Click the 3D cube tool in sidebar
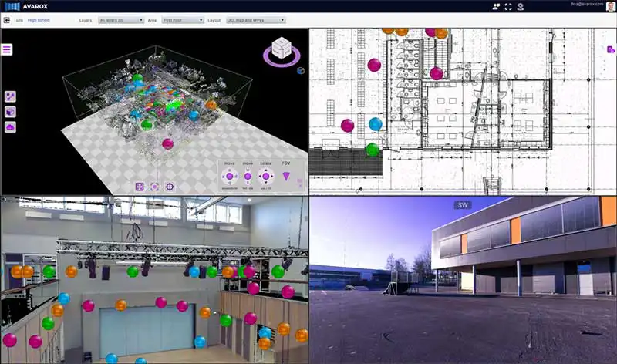The image size is (617, 364). pyautogui.click(x=10, y=112)
